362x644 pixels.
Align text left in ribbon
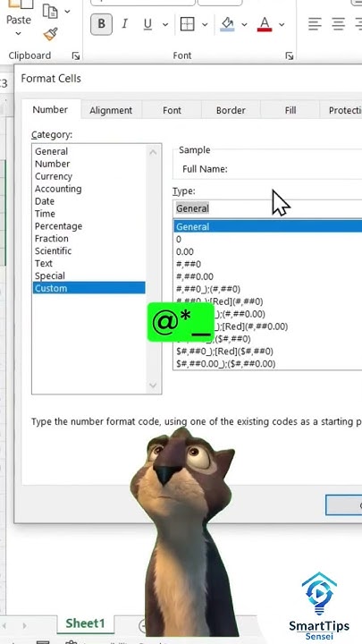pyautogui.click(x=315, y=24)
